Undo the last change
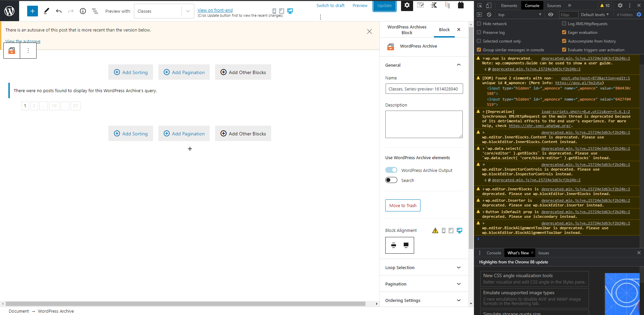 click(59, 11)
